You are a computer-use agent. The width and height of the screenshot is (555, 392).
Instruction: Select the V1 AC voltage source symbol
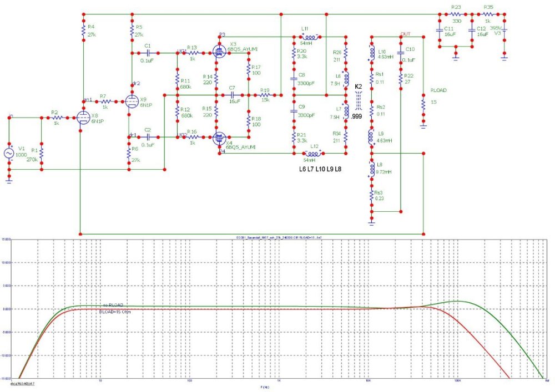[x=9, y=153]
